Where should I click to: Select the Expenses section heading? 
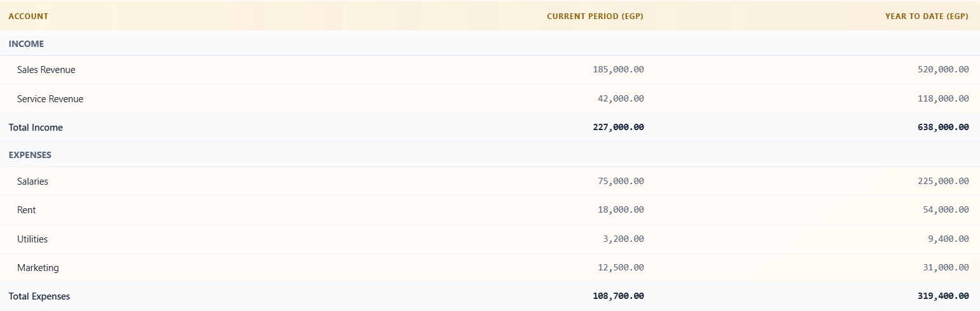coord(30,155)
